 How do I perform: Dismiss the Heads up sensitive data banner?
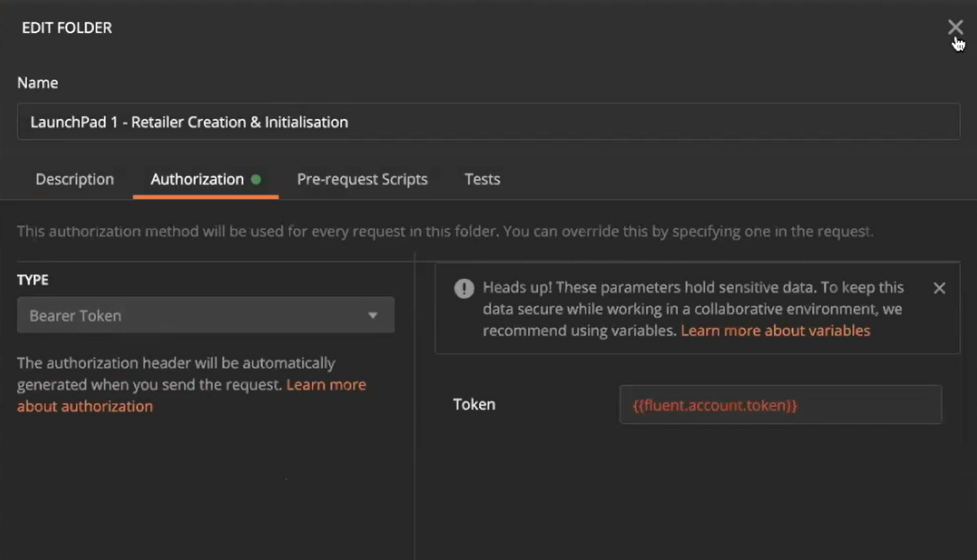coord(939,288)
